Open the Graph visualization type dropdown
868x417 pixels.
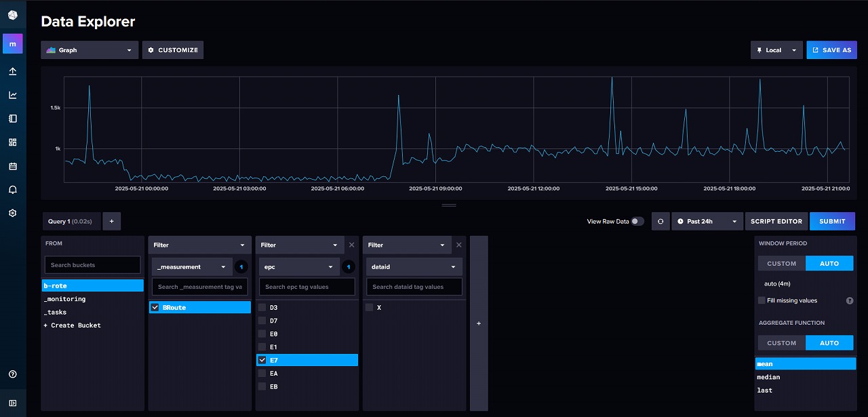tap(90, 50)
